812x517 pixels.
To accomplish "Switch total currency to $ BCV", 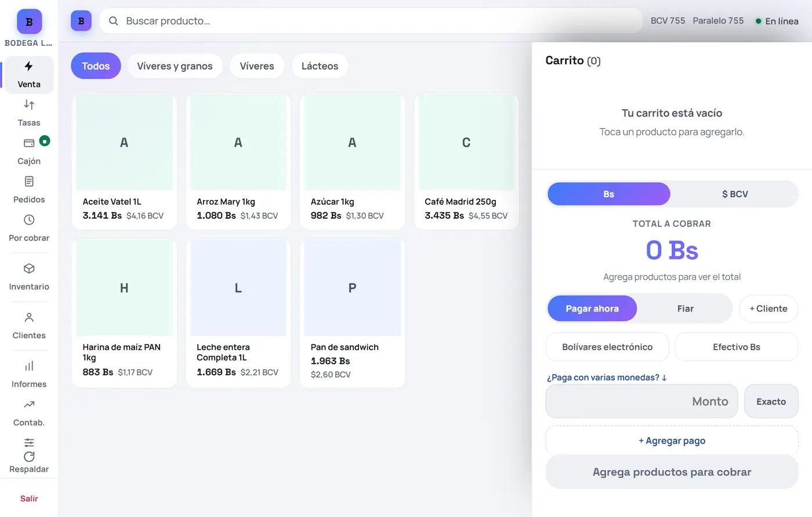I will click(x=735, y=194).
